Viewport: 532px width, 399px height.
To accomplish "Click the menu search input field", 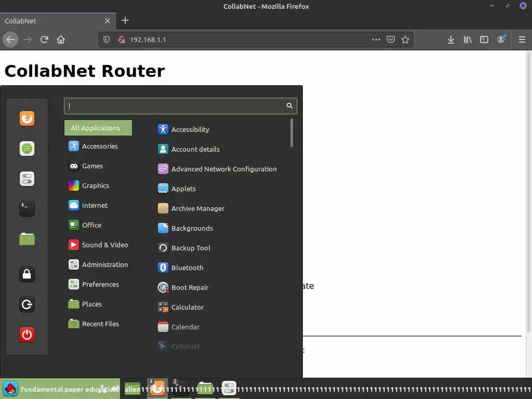I will coord(180,106).
